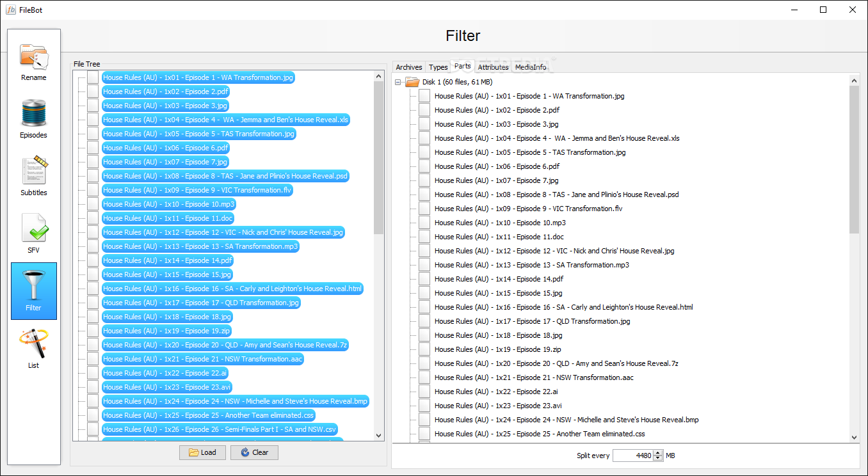This screenshot has height=476, width=868.
Task: Select 1x17 QLD Transformation.jpg in Parts tree
Action: click(x=532, y=321)
